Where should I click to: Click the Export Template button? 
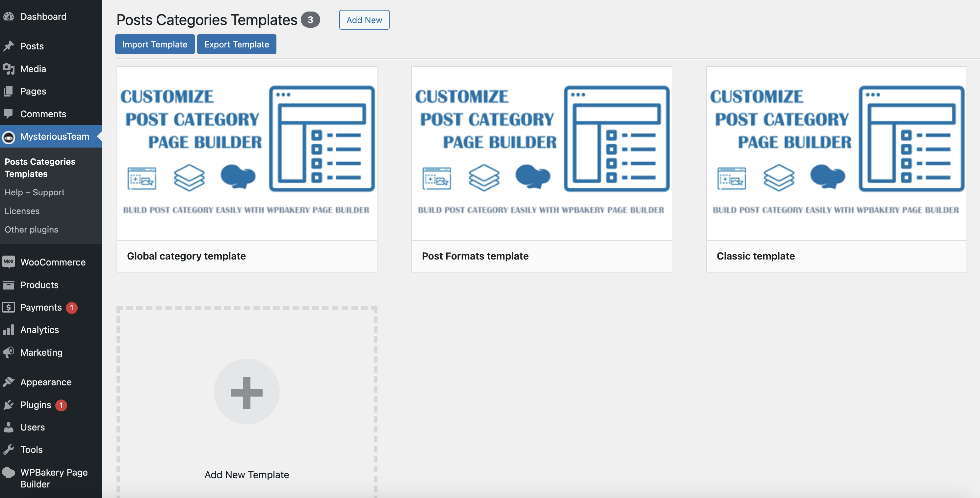236,44
